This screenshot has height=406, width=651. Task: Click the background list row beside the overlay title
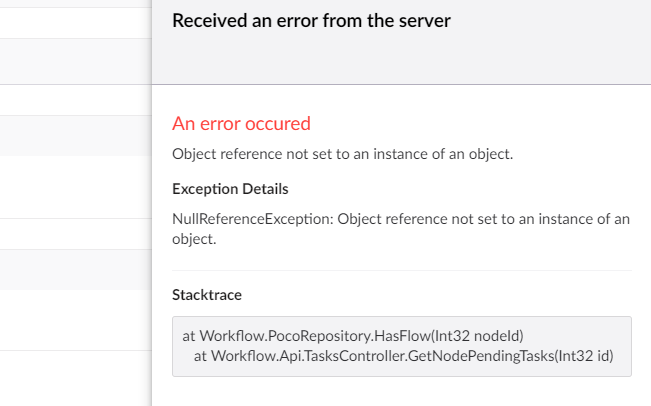pos(76,23)
